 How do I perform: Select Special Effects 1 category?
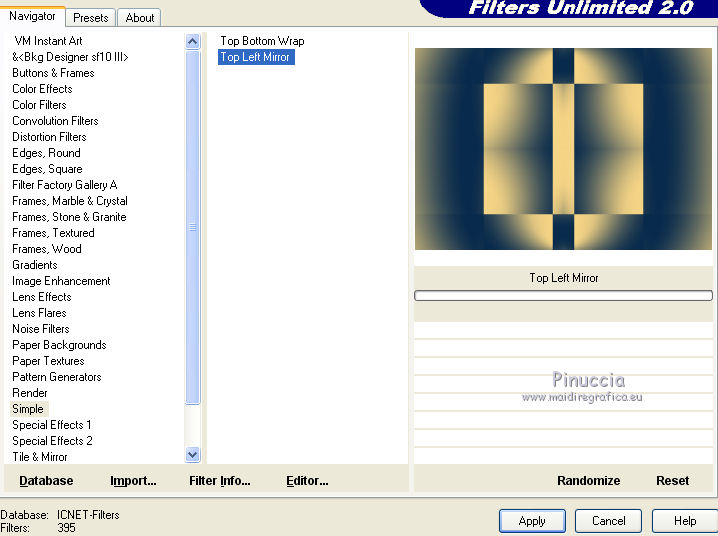click(x=52, y=426)
